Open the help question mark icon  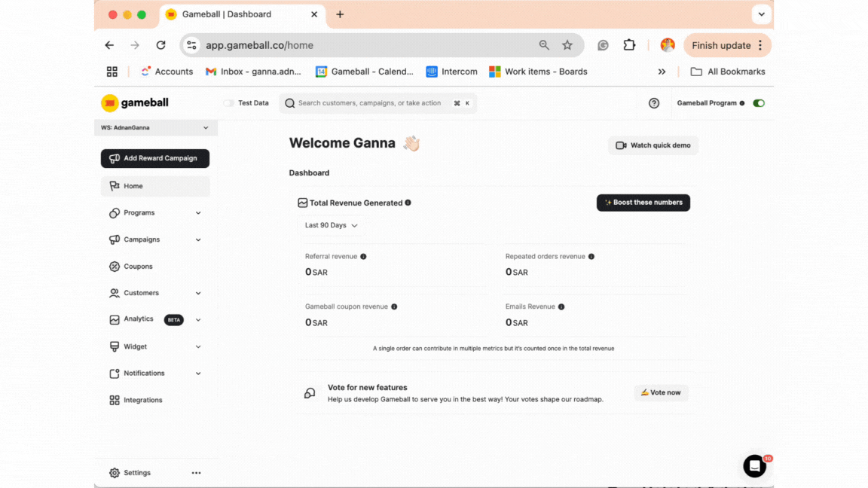click(654, 103)
